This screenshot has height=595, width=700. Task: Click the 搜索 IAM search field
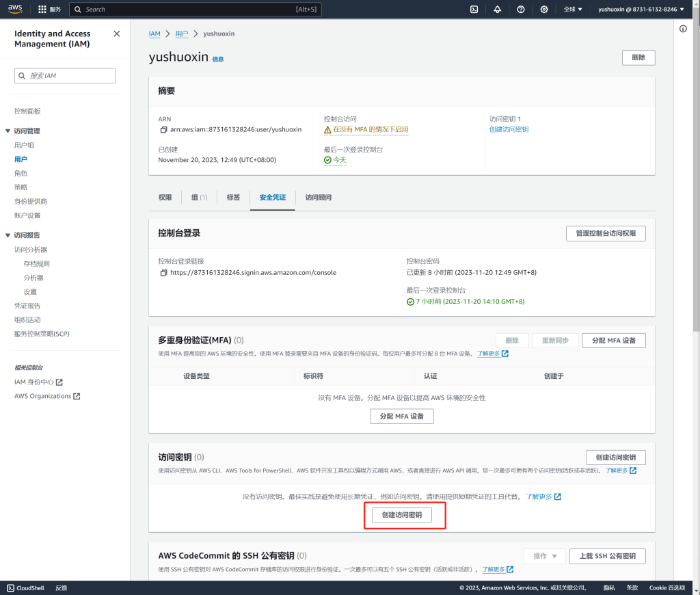point(65,76)
